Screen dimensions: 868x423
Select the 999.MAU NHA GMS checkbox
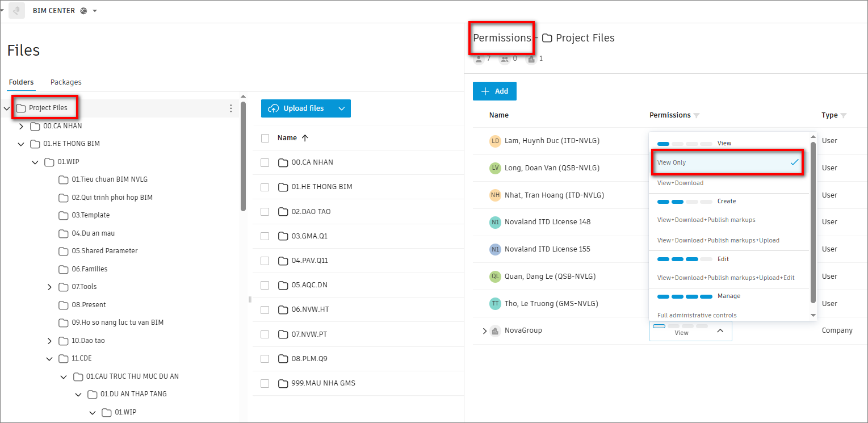coord(265,383)
